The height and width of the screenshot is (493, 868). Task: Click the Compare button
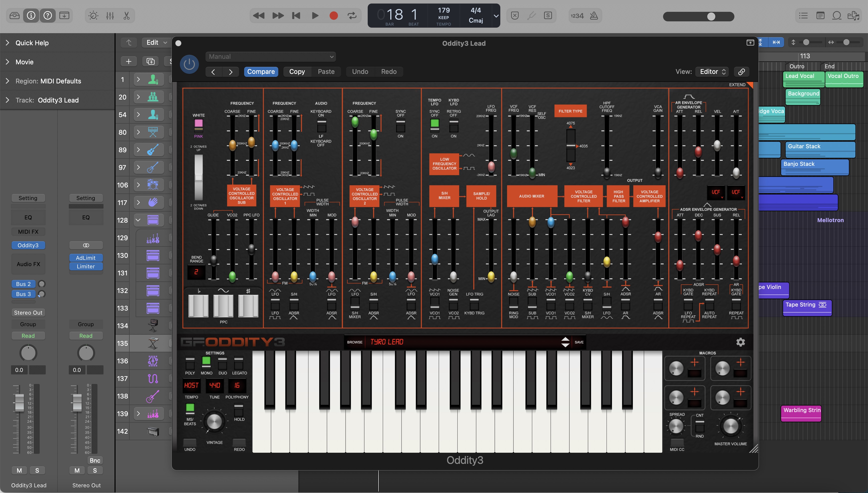(x=261, y=71)
